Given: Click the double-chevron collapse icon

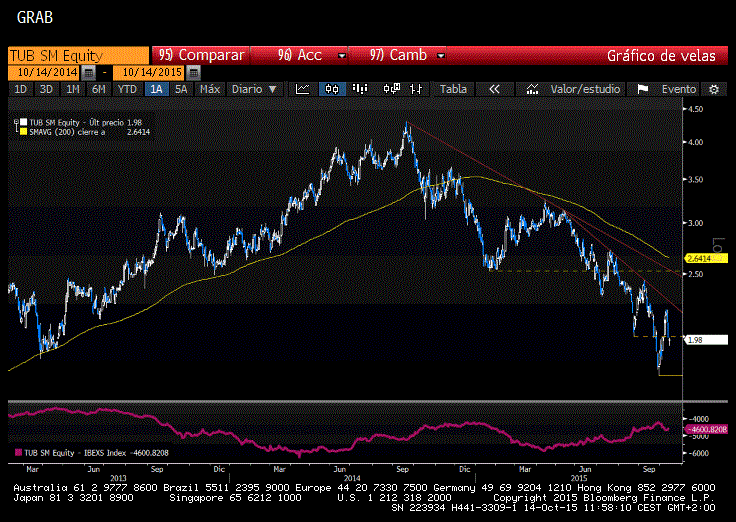Looking at the screenshot, I should (493, 89).
